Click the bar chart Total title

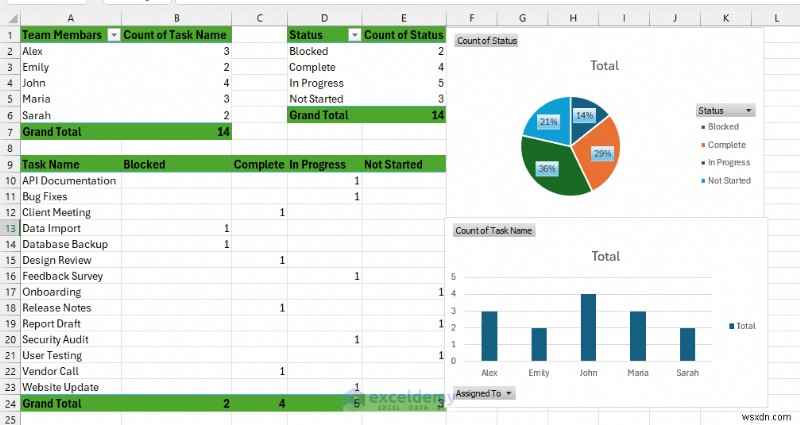coord(606,256)
